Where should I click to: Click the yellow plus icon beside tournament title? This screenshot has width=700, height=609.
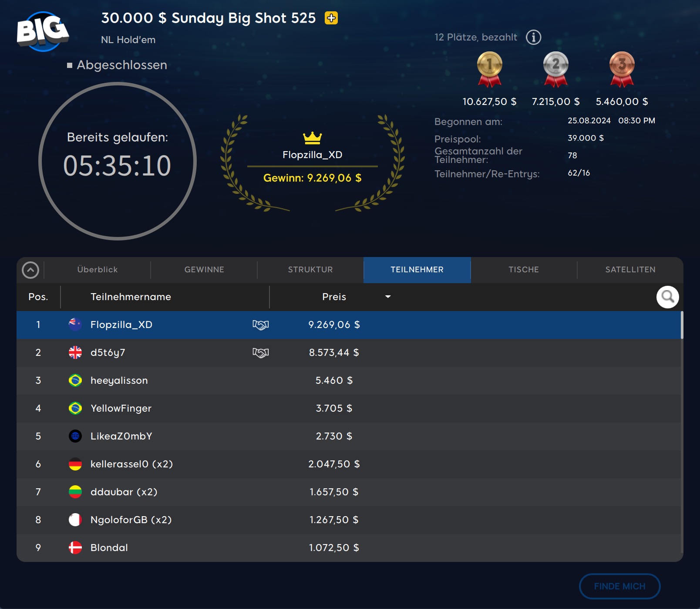[331, 18]
